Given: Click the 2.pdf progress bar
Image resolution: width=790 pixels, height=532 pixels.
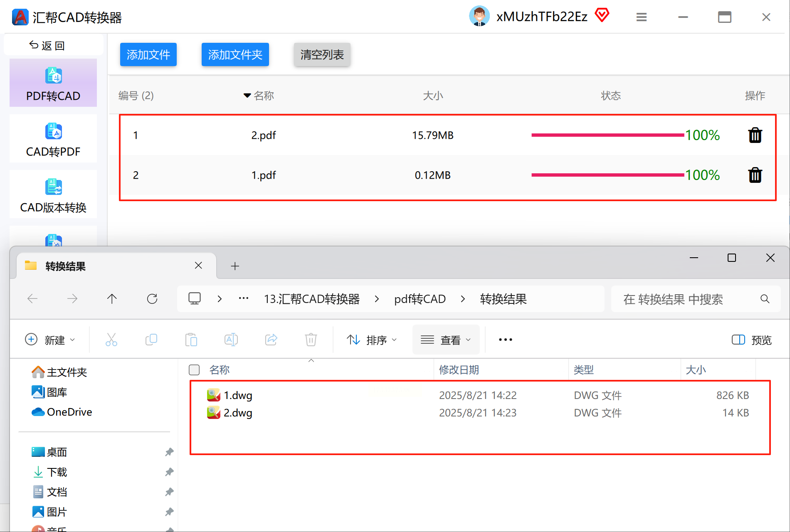Looking at the screenshot, I should (x=608, y=135).
